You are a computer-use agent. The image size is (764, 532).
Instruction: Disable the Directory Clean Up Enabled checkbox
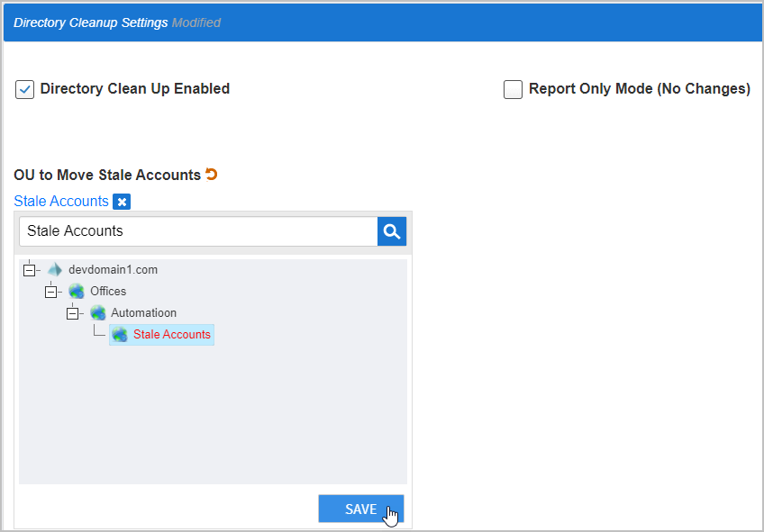click(25, 90)
